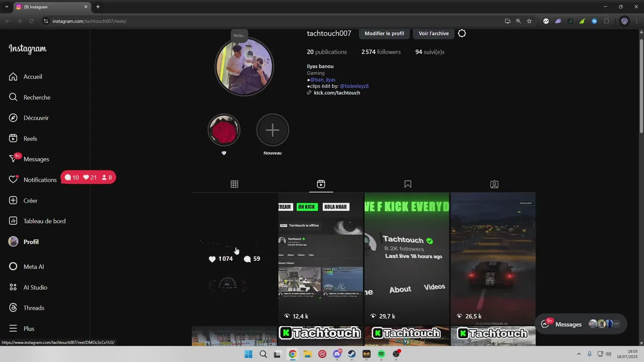Screen dimensions: 644x362
Task: Click the address bar URL
Action: point(90,21)
